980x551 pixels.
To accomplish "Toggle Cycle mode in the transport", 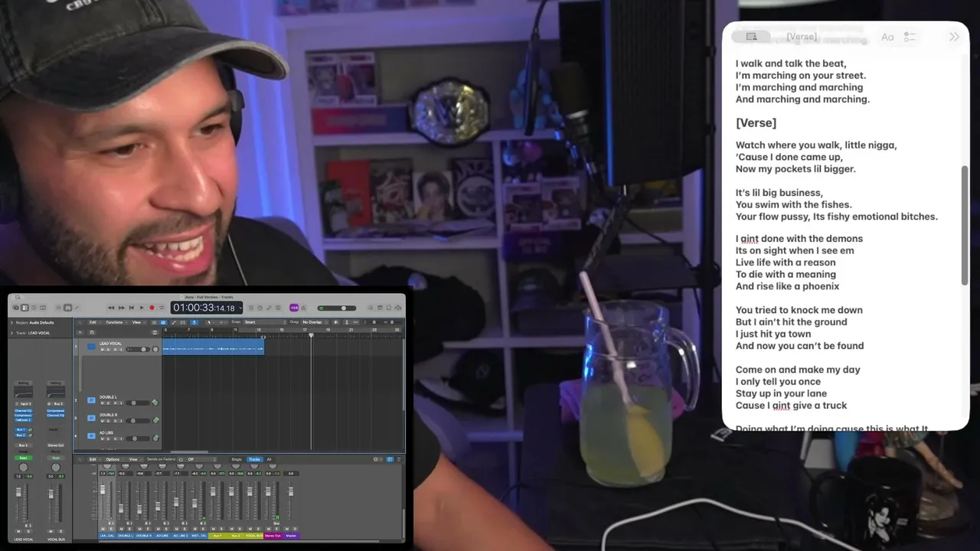I will point(162,308).
